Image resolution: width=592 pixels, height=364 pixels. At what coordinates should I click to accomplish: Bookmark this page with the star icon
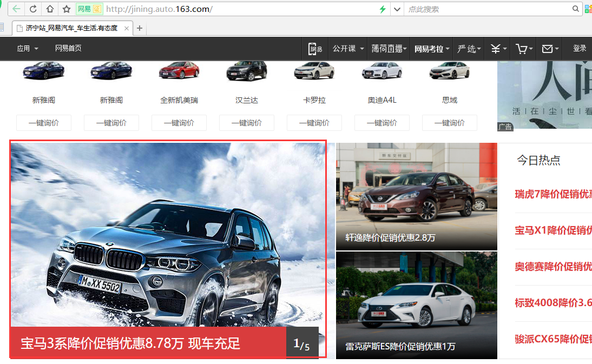(67, 9)
